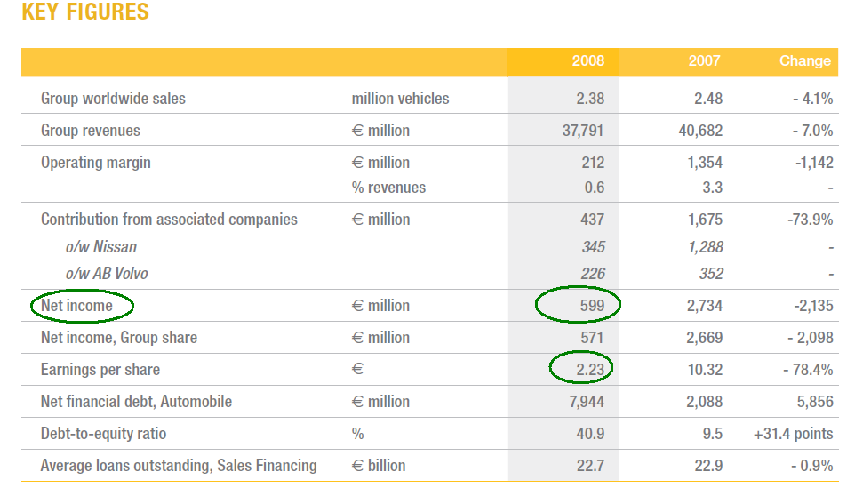The width and height of the screenshot is (855, 504).
Task: Click the KEY FIGURES heading
Action: (85, 12)
